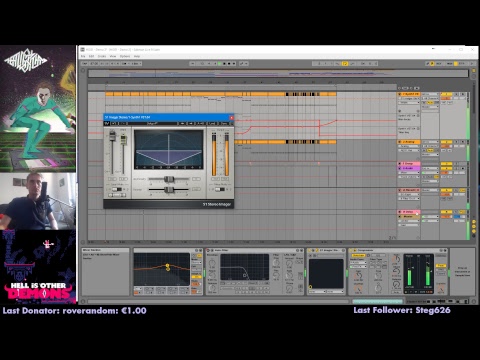Click Save in Waves plugin toolbar
Image resolution: width=480 pixels, height=360 pixels.
click(224, 123)
